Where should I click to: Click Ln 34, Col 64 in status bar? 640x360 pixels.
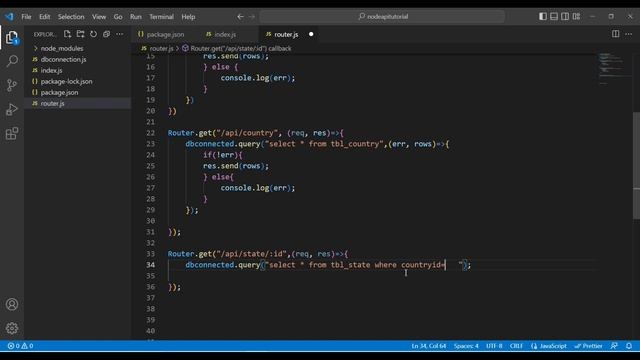429,346
